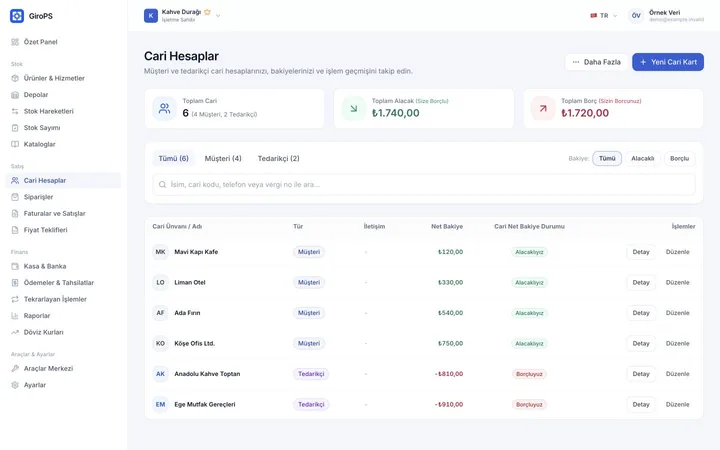Click Fiyat Teklifleri file icon
Image resolution: width=720 pixels, height=450 pixels.
click(x=15, y=230)
